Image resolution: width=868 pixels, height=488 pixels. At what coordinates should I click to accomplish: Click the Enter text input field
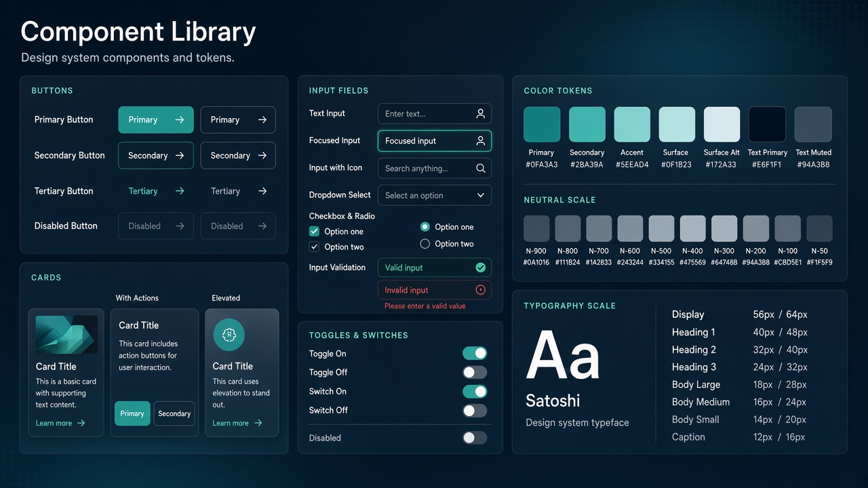[x=435, y=114]
